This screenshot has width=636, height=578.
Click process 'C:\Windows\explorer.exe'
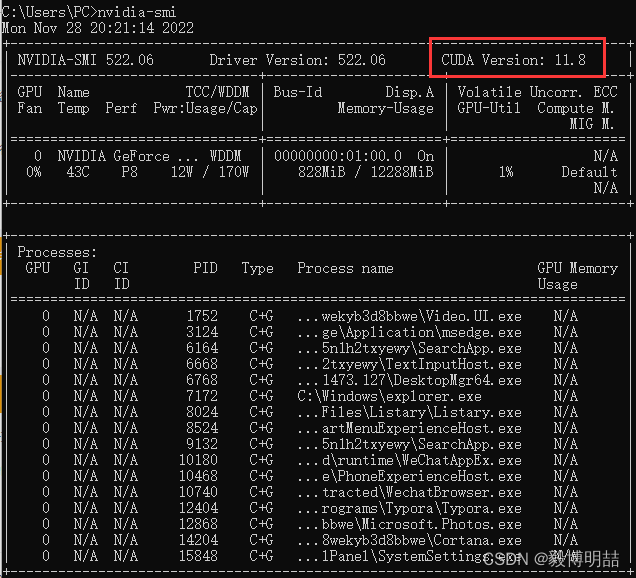tap(389, 396)
